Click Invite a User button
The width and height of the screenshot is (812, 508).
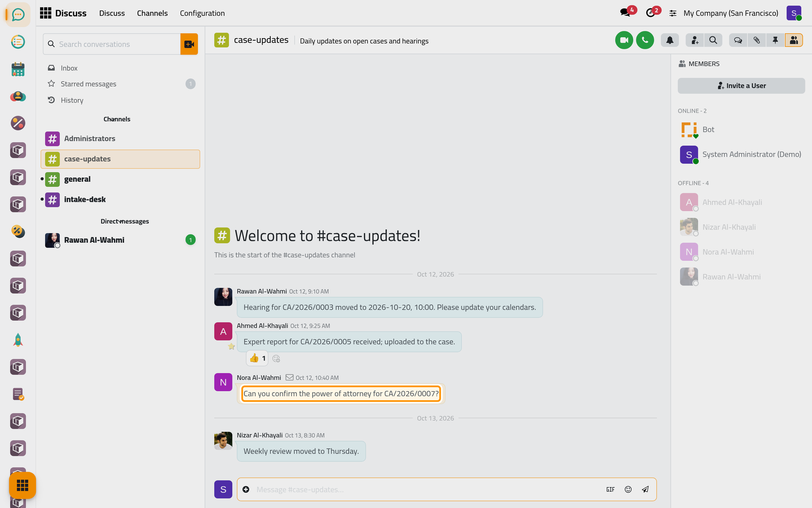tap(741, 86)
